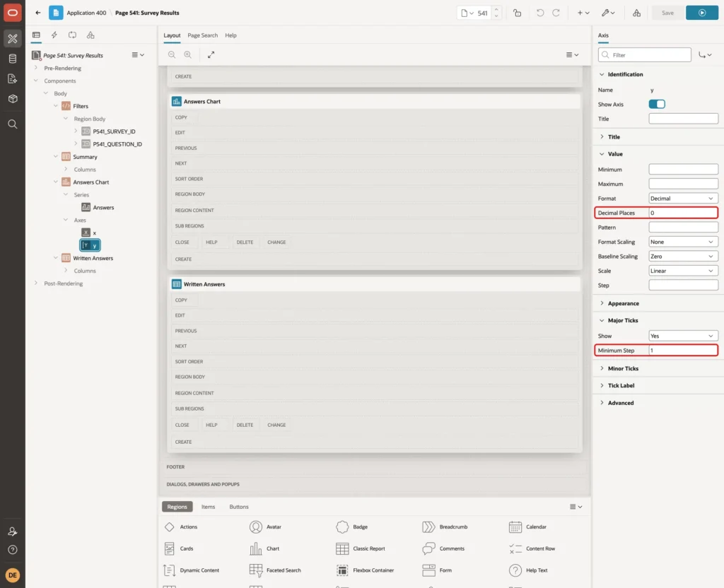Open the Help tab
724x588 pixels.
[231, 35]
